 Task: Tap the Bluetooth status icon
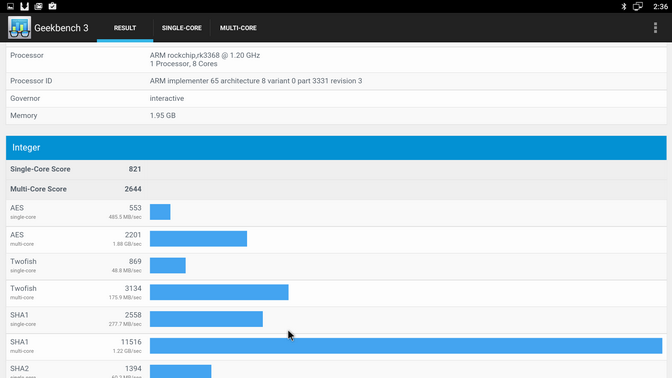click(624, 6)
